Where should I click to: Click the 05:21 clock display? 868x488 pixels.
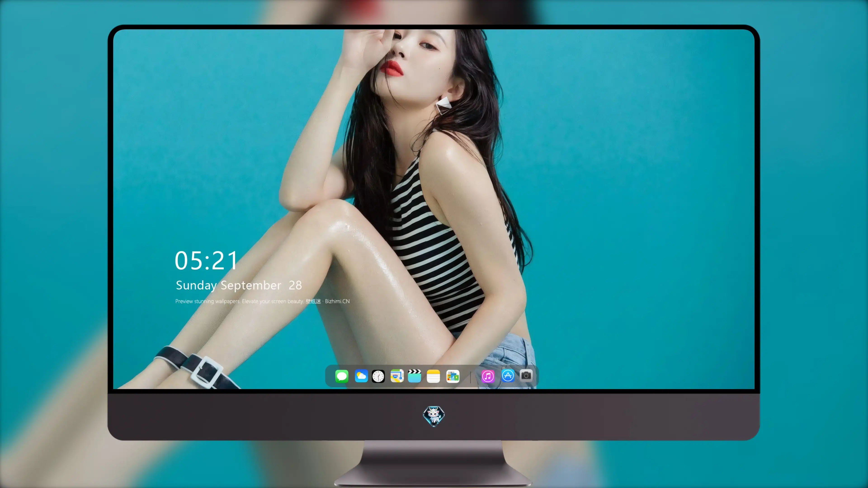[x=206, y=261]
